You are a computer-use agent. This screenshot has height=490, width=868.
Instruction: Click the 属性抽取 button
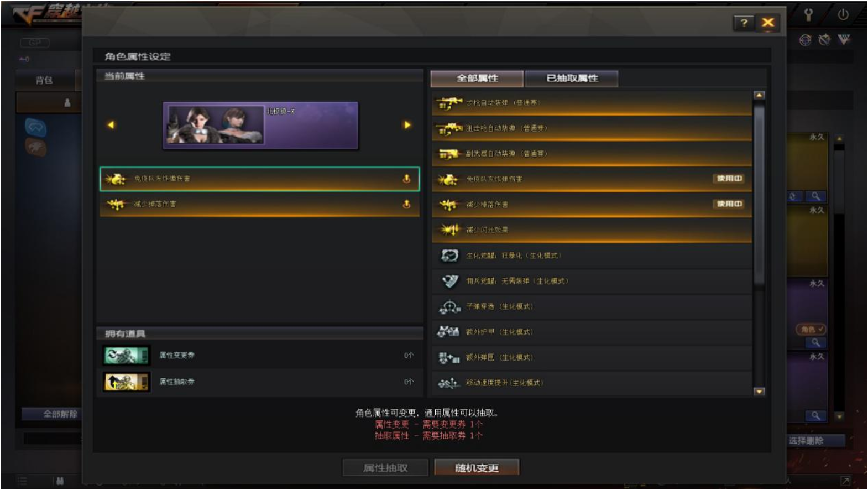coord(385,468)
